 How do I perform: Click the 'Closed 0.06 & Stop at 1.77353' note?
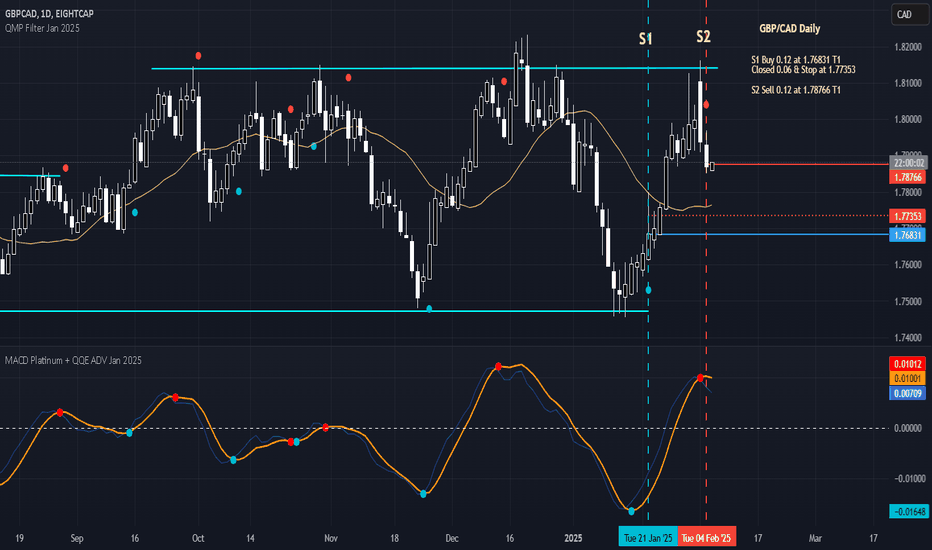803,70
